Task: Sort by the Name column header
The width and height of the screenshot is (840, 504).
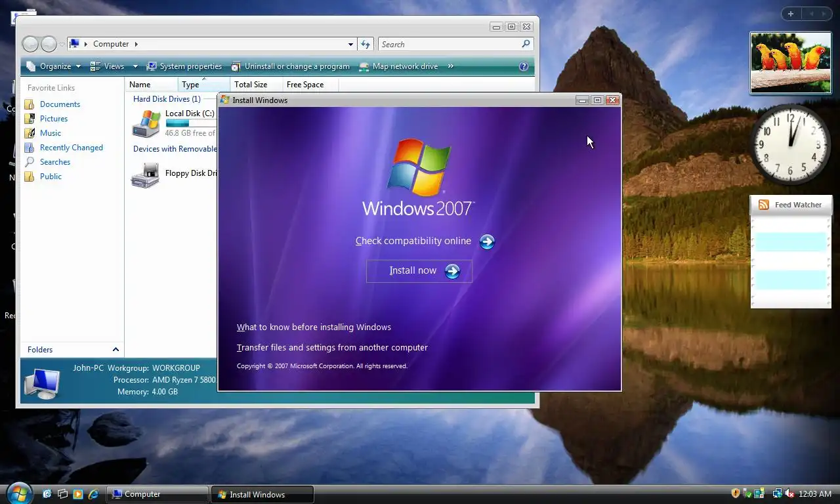Action: click(x=152, y=84)
